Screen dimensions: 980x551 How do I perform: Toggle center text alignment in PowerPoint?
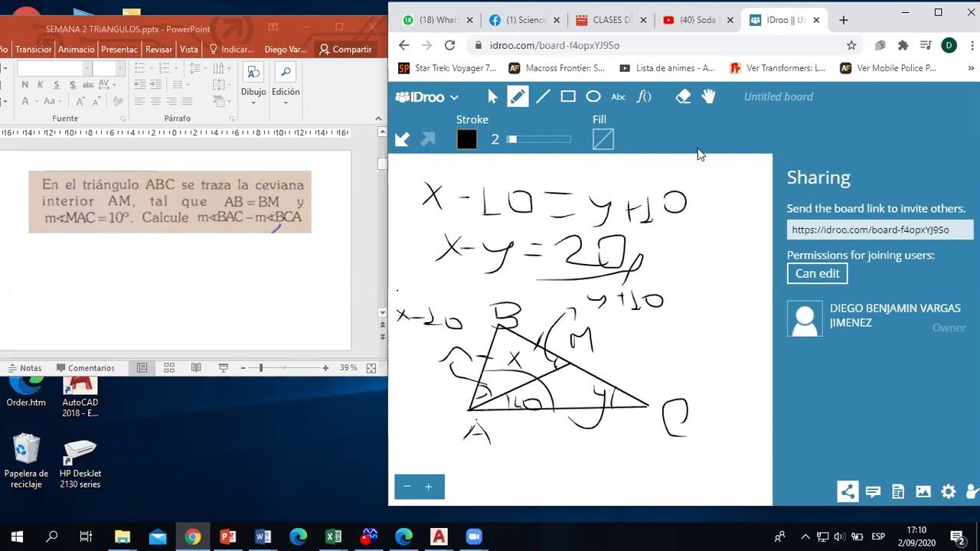pyautogui.click(x=155, y=101)
